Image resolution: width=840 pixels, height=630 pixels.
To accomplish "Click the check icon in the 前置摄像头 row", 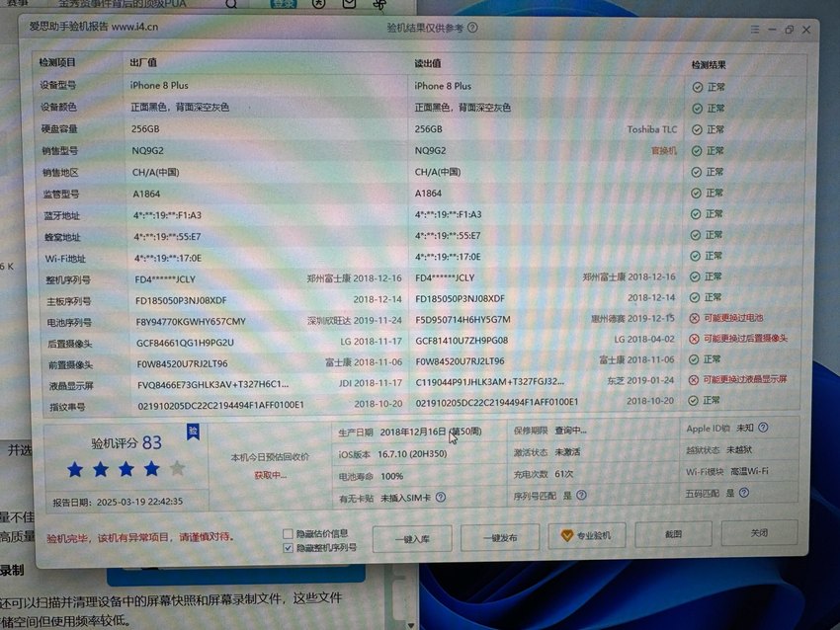I will pyautogui.click(x=694, y=359).
